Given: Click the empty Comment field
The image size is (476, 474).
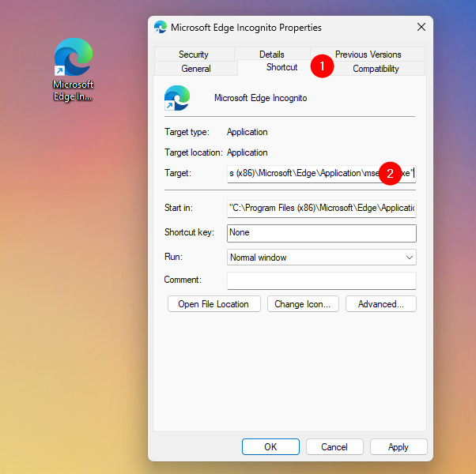Looking at the screenshot, I should [322, 280].
